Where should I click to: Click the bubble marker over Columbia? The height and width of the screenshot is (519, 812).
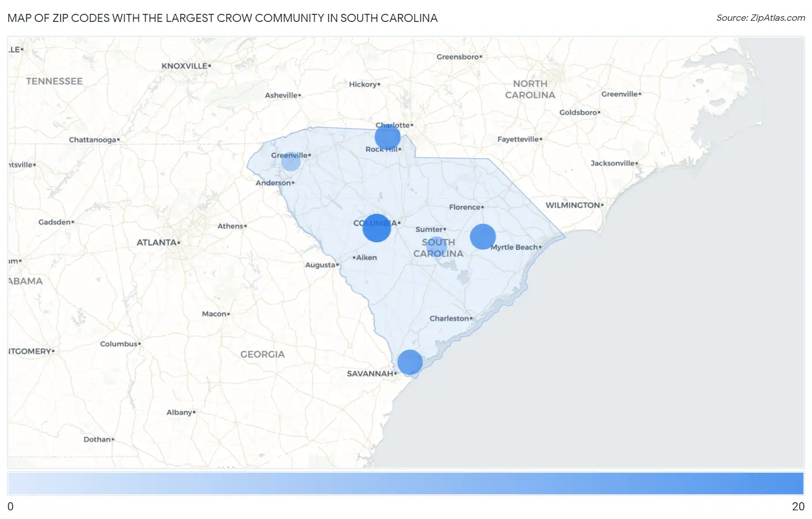[x=377, y=227]
